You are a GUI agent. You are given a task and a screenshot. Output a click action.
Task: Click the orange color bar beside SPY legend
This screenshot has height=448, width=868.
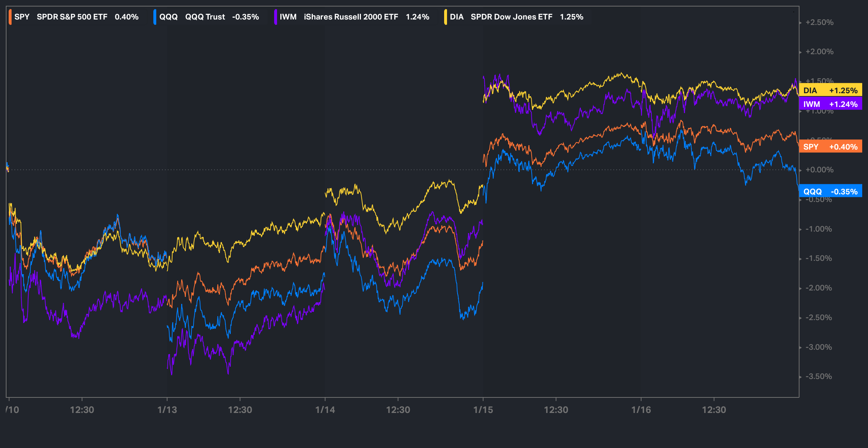(x=10, y=17)
